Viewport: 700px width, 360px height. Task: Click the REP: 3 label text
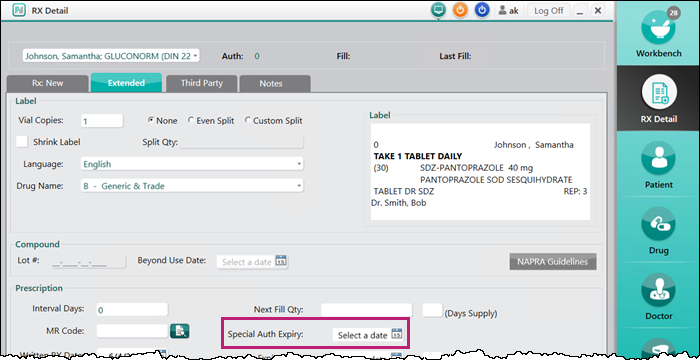576,191
